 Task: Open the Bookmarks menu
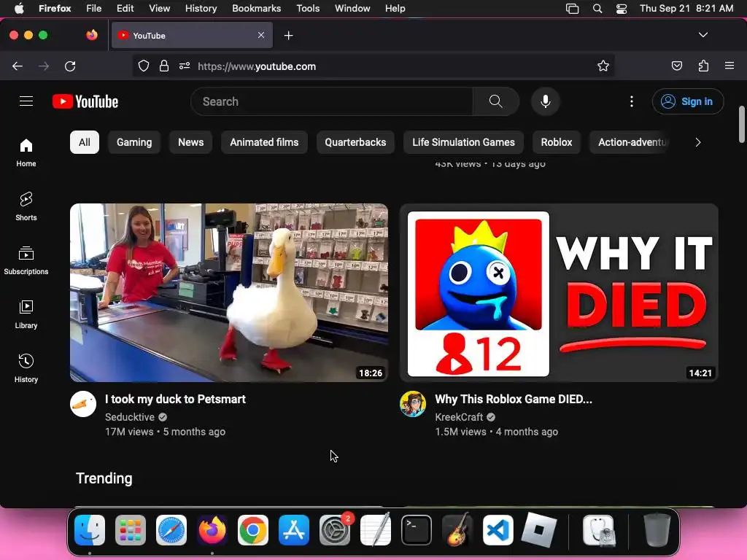(256, 9)
